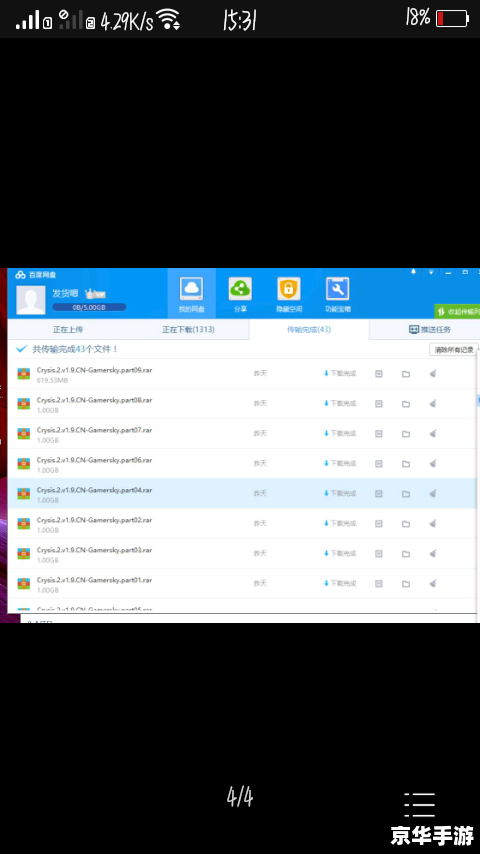The height and width of the screenshot is (854, 480).
Task: Expand the title bar dropdown arrow menu
Action: pyautogui.click(x=431, y=272)
